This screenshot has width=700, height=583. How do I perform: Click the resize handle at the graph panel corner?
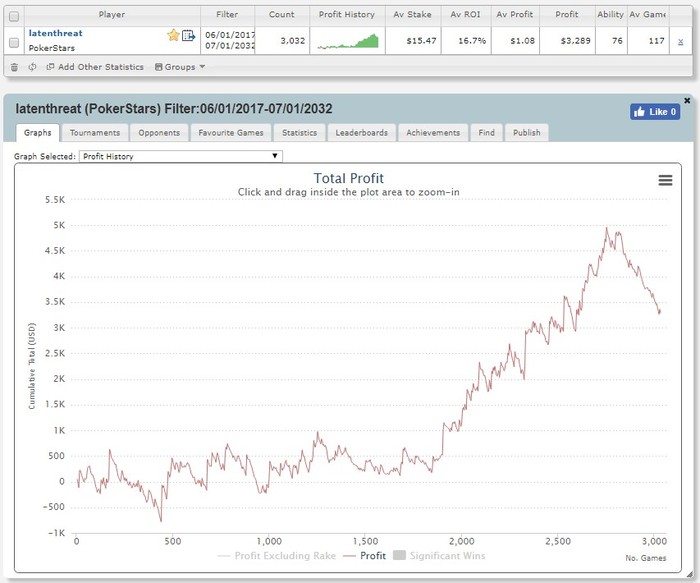(690, 575)
